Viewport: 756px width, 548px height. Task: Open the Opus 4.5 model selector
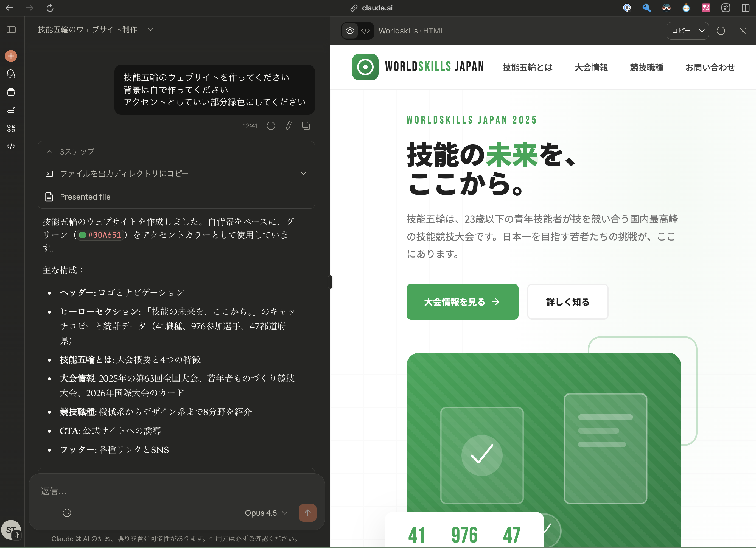pyautogui.click(x=266, y=513)
